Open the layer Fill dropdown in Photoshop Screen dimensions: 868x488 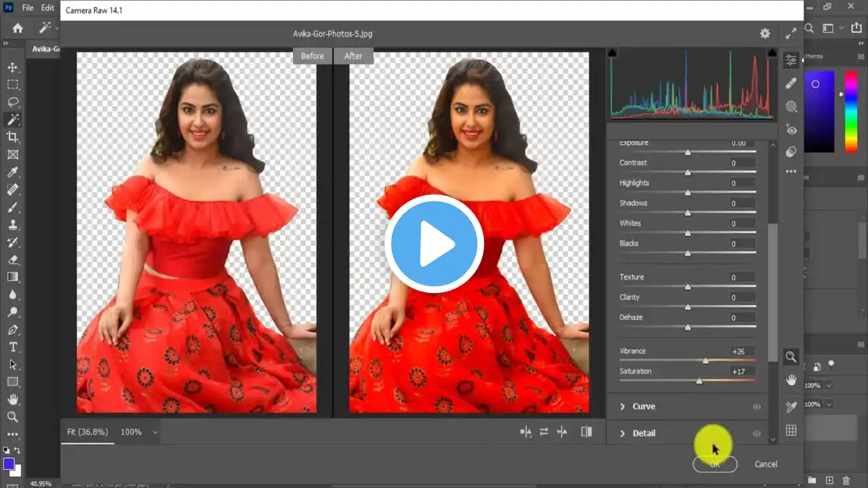829,404
